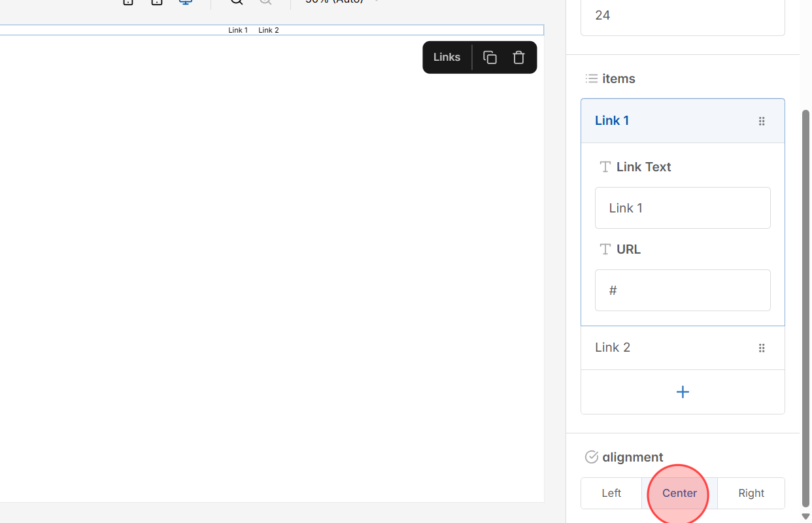
Task: Click the URL input containing #
Action: tap(683, 290)
